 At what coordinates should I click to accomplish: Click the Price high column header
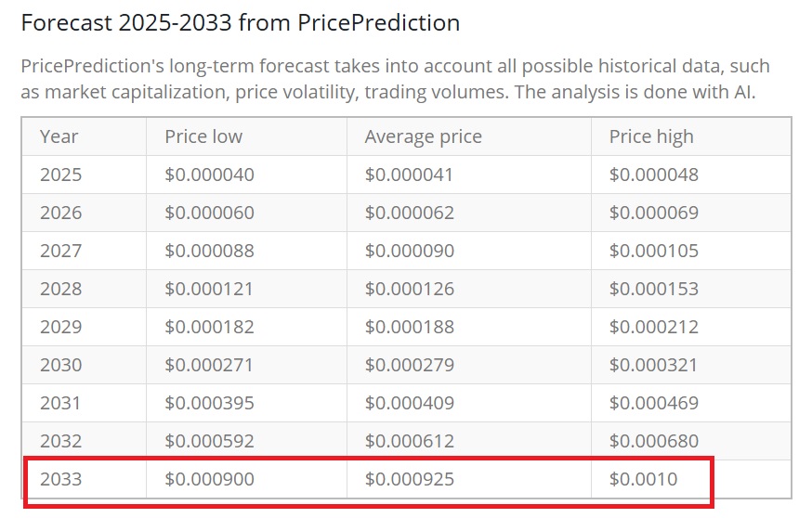tap(651, 136)
